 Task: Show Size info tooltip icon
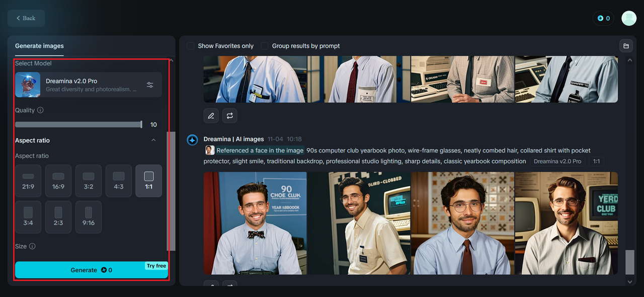(32, 246)
